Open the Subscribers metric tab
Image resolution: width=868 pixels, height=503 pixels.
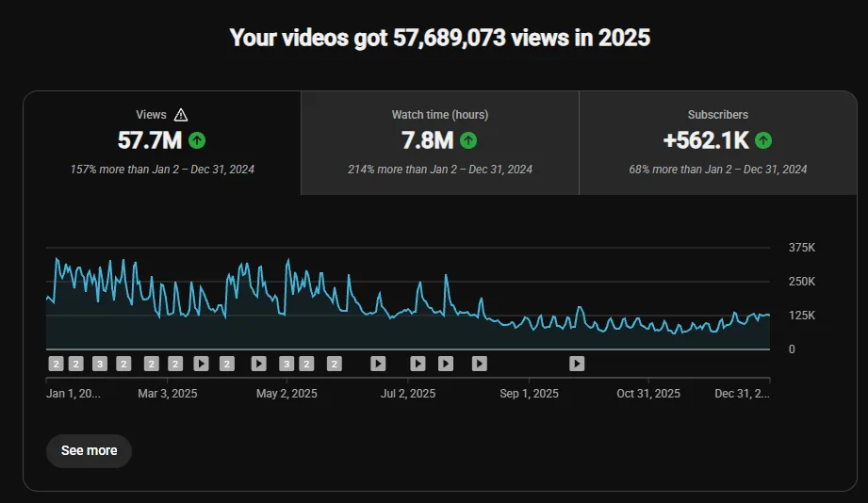[x=718, y=143]
